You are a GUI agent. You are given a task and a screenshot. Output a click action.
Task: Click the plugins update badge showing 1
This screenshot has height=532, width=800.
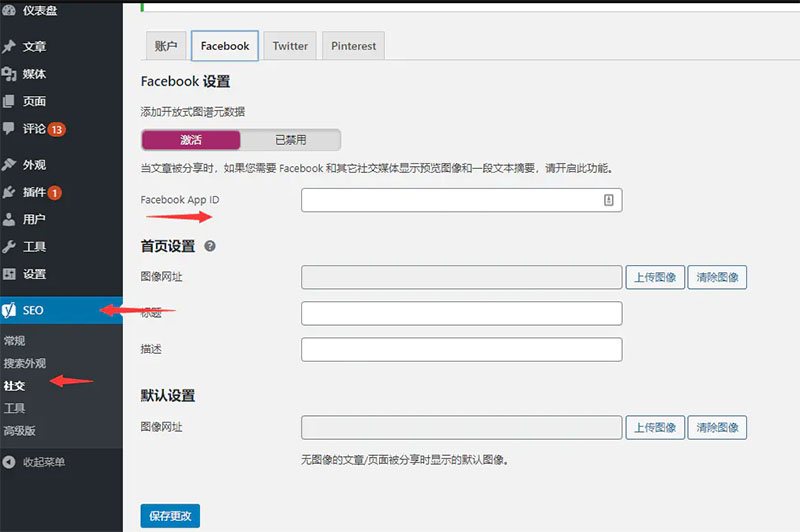55,193
